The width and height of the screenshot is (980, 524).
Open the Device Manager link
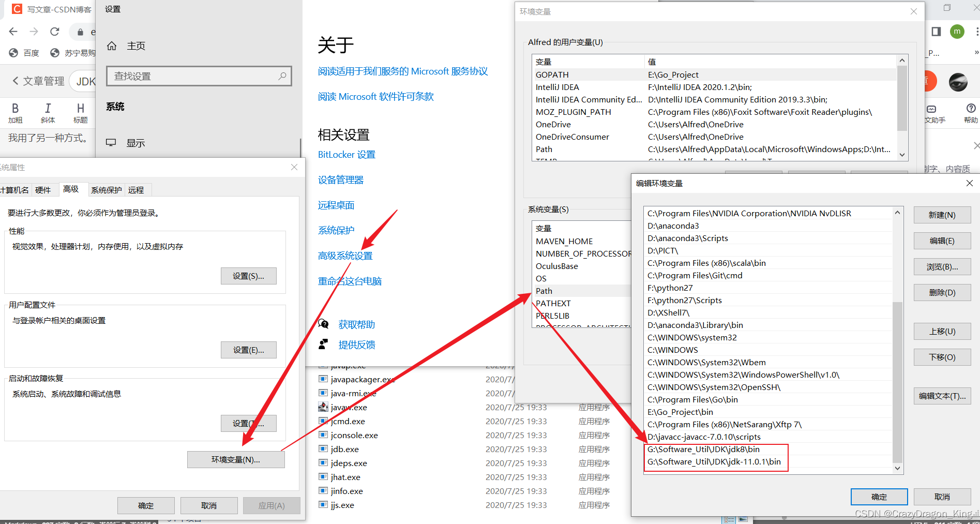click(341, 179)
